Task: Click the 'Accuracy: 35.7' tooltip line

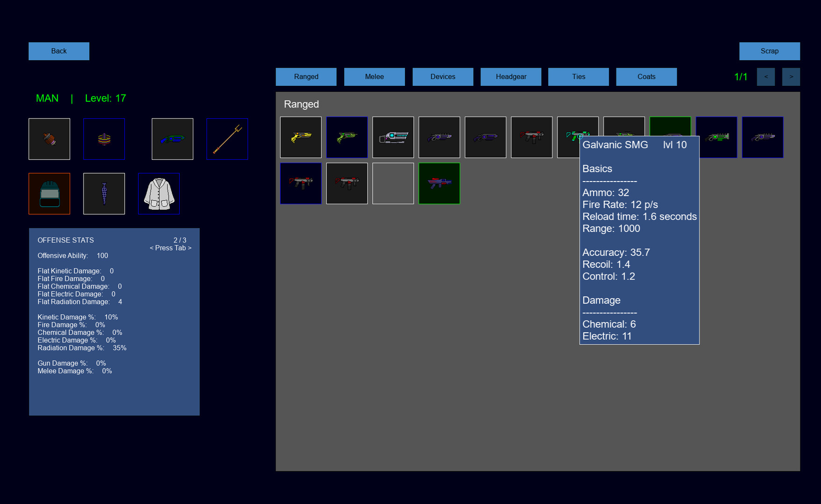Action: pyautogui.click(x=616, y=252)
